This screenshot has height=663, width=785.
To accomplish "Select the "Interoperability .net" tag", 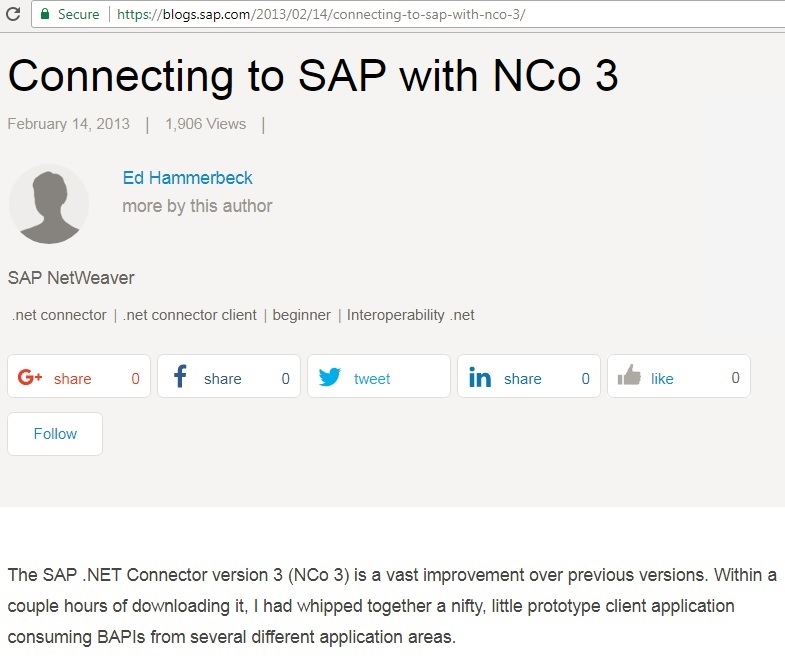I will click(410, 315).
